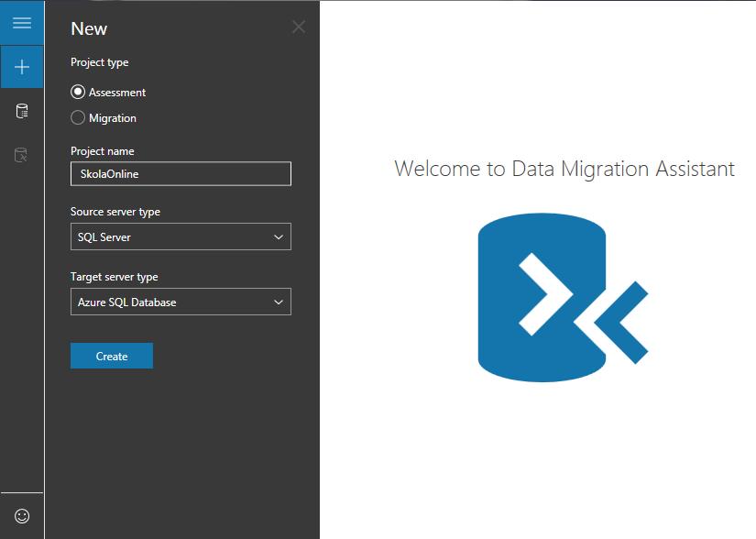Viewport: 756px width, 539px height.
Task: Open the Target server type dropdown
Action: click(x=181, y=302)
